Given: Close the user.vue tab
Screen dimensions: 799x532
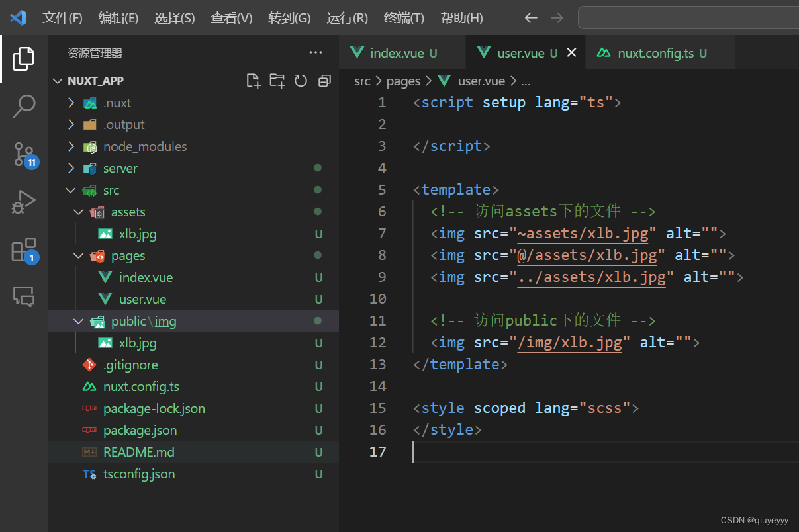Looking at the screenshot, I should pos(572,53).
